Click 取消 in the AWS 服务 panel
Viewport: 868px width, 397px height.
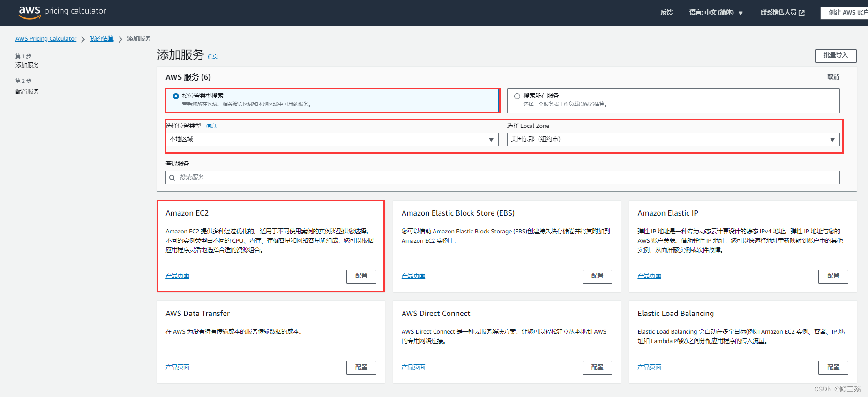pyautogui.click(x=833, y=77)
